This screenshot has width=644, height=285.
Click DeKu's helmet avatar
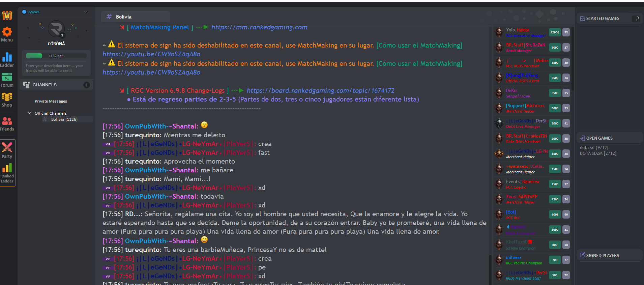[x=499, y=93]
